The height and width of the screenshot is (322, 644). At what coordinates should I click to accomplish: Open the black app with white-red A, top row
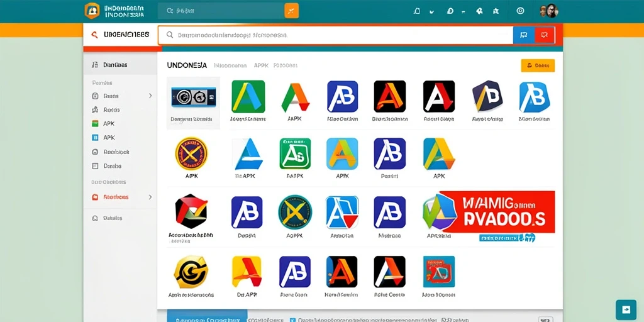439,96
